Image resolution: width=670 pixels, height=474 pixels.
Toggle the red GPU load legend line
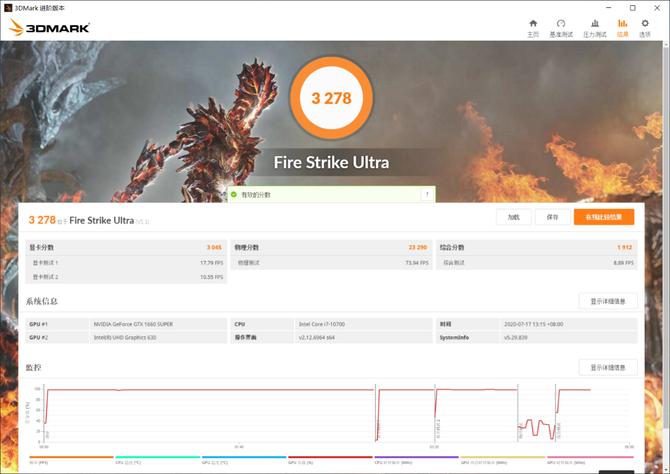tap(330, 460)
